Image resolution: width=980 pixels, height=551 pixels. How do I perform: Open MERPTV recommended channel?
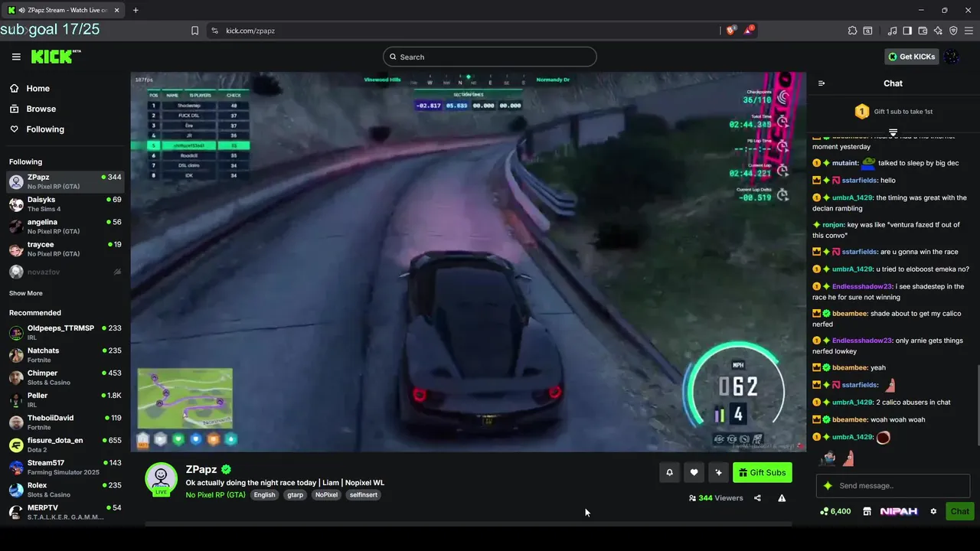(65, 512)
